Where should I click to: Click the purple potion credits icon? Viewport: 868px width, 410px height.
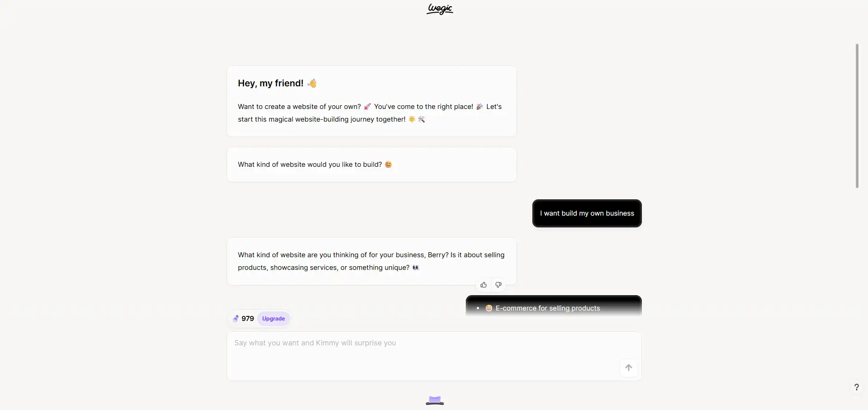(x=236, y=319)
